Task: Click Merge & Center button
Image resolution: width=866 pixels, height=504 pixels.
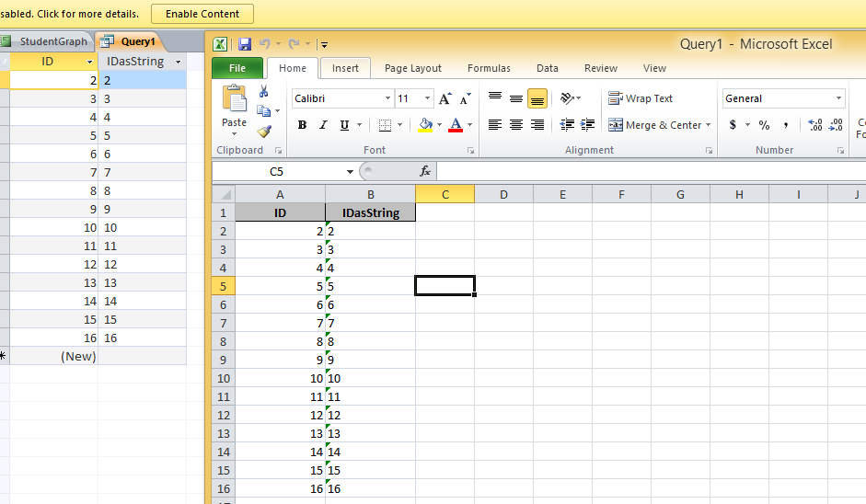Action: 654,125
